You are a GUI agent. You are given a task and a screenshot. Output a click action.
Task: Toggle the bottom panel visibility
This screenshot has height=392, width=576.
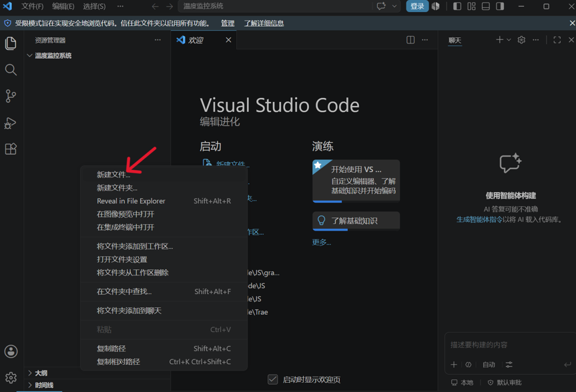click(x=486, y=6)
